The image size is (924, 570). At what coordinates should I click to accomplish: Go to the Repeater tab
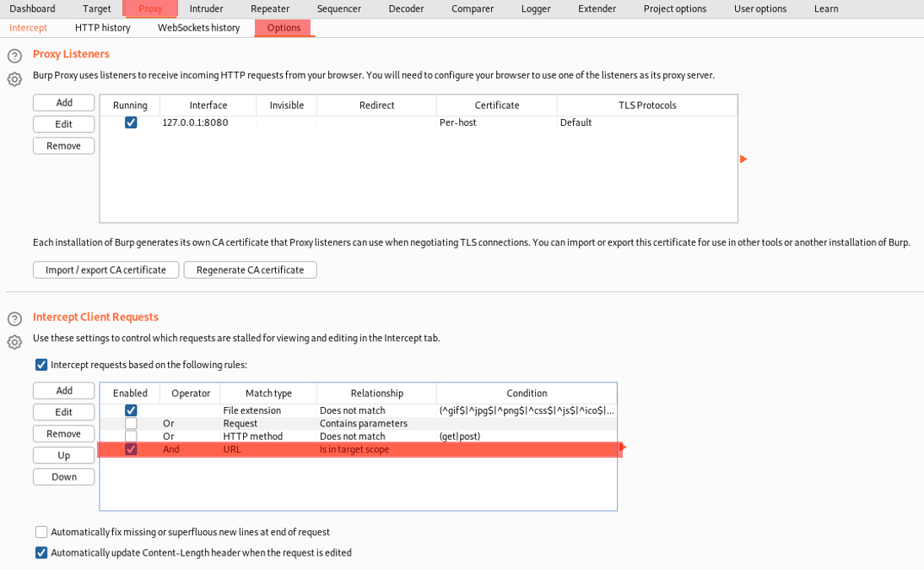point(270,8)
